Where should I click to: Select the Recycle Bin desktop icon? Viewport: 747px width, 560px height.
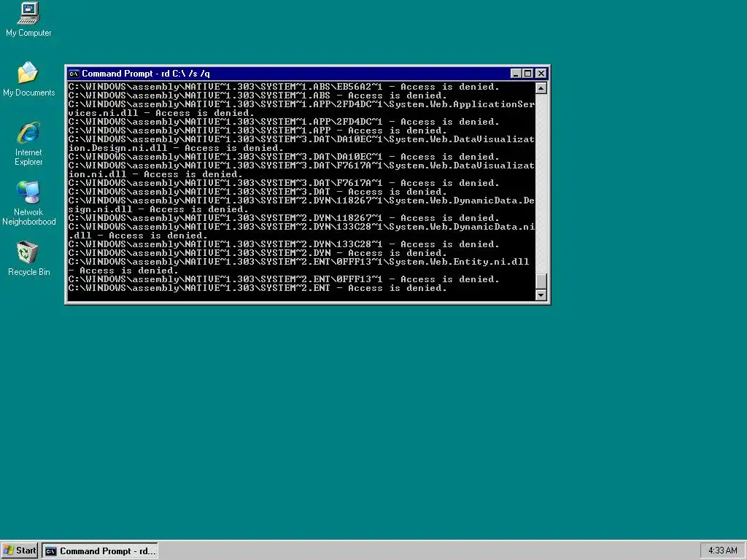point(28,259)
